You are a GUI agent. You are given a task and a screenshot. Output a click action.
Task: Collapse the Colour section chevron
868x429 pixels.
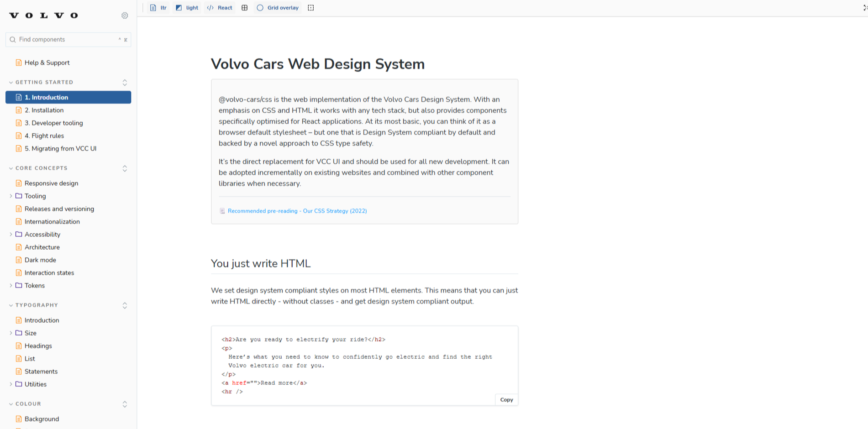(11, 404)
